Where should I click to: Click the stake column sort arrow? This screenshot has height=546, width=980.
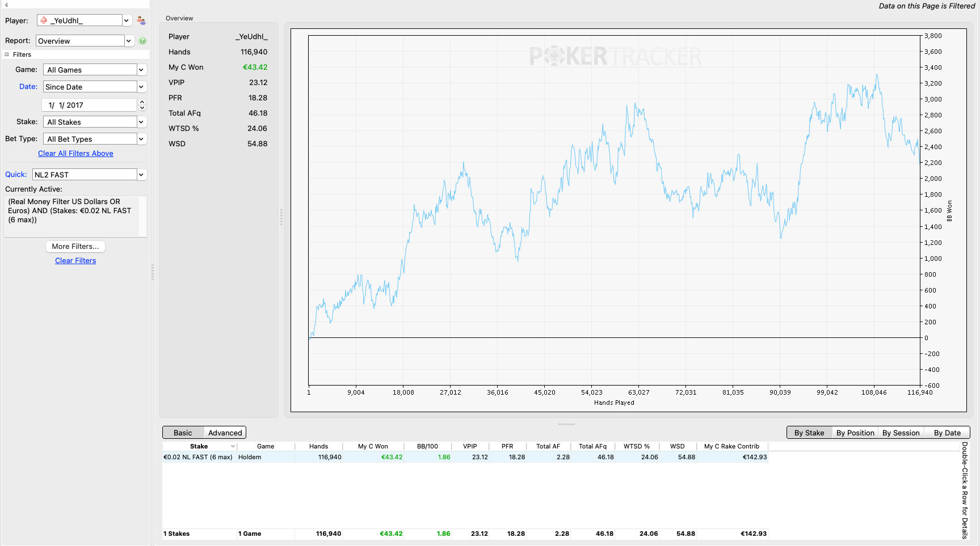pyautogui.click(x=233, y=447)
